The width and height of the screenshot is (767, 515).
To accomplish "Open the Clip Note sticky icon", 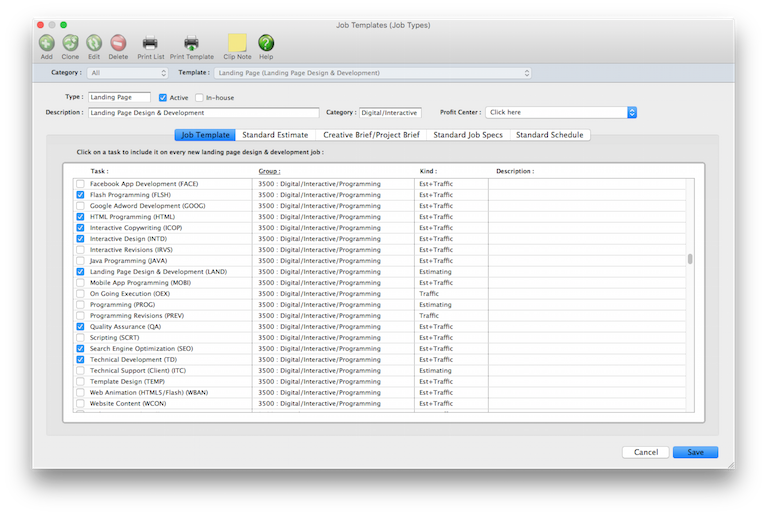I will 237,43.
